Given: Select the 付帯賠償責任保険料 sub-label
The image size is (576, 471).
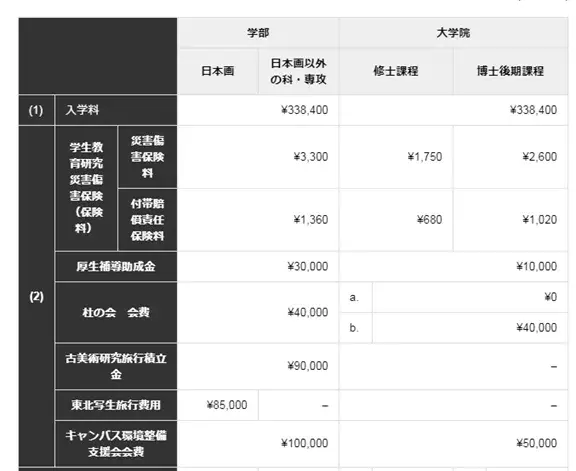Looking at the screenshot, I should click(147, 220).
